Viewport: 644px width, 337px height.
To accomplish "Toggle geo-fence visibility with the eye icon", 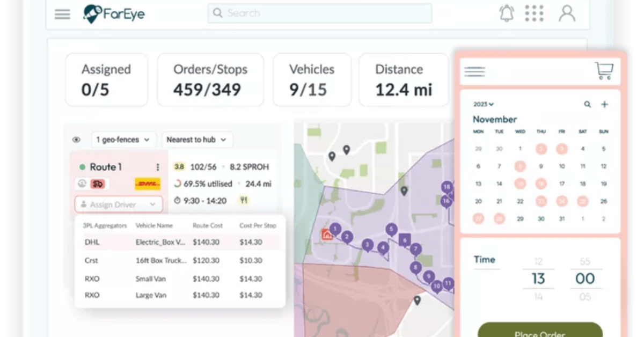I will coord(77,140).
